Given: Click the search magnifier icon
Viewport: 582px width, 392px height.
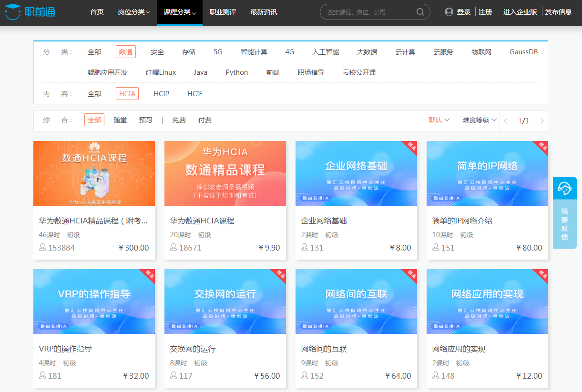Looking at the screenshot, I should coord(420,11).
